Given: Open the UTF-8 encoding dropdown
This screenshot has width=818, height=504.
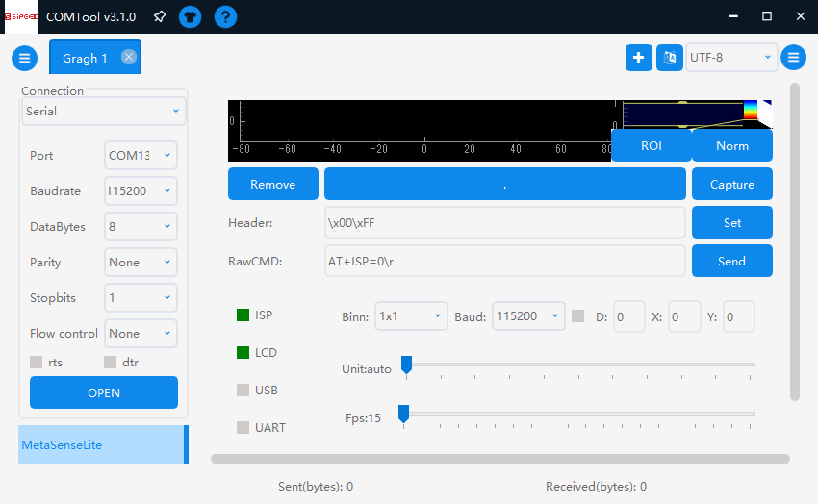Looking at the screenshot, I should click(x=731, y=58).
